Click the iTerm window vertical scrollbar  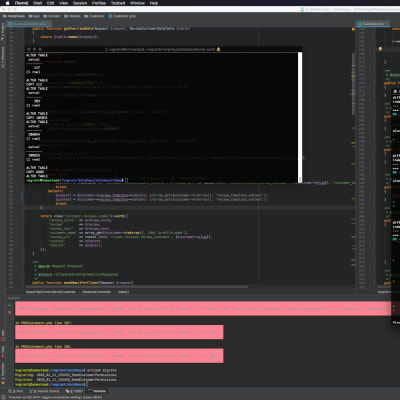click(300, 117)
